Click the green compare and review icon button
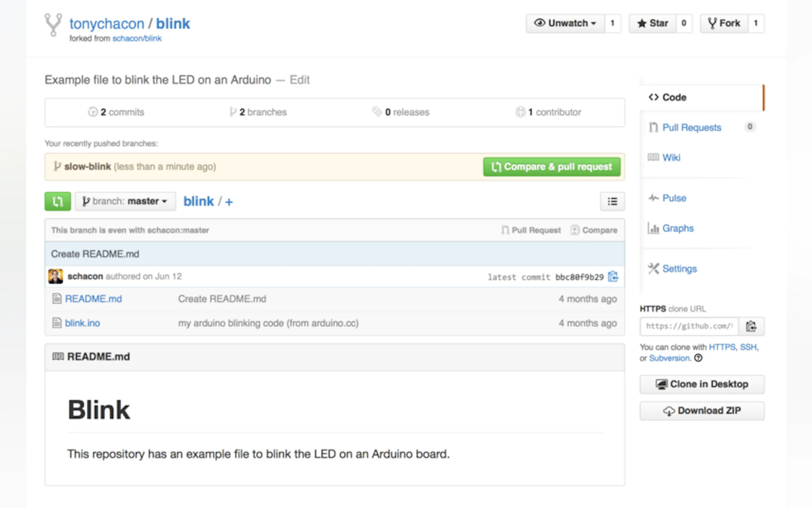The height and width of the screenshot is (508, 812). click(x=58, y=201)
